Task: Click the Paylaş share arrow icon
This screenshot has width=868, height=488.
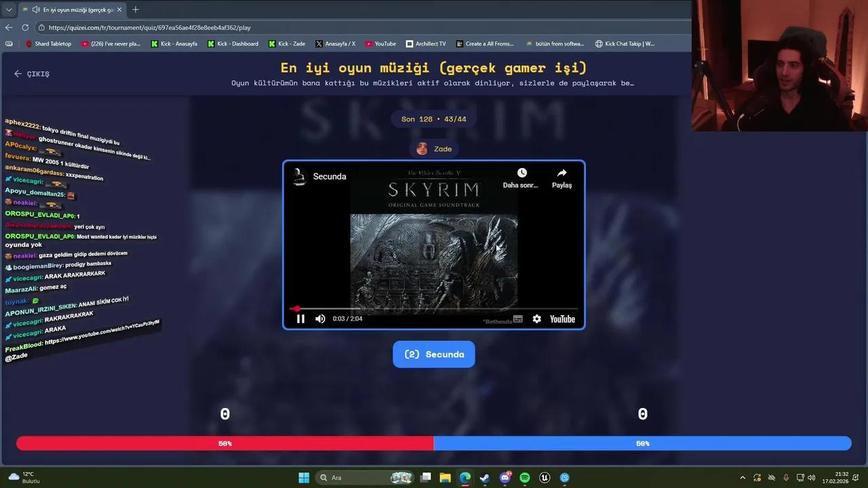Action: (561, 173)
